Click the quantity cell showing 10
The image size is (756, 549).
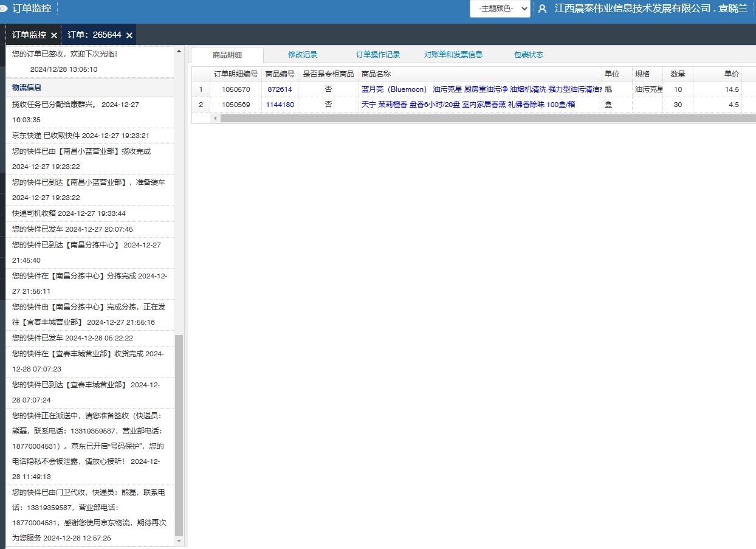click(x=678, y=89)
